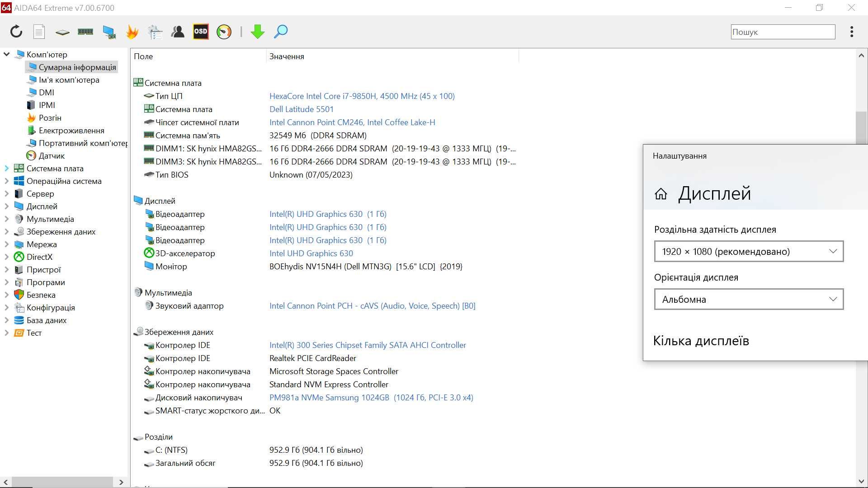
Task: Click the Системна пам'ять row label
Action: 188,136
